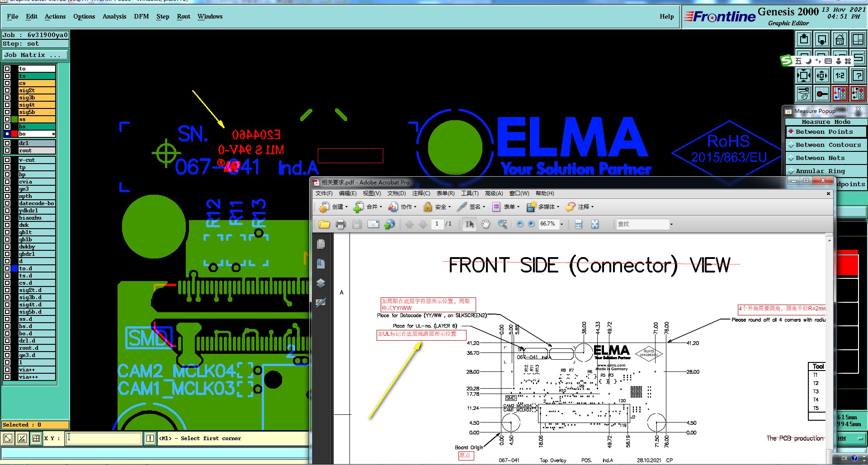Click the Help button in Genesis
This screenshot has height=465, width=868.
667,17
